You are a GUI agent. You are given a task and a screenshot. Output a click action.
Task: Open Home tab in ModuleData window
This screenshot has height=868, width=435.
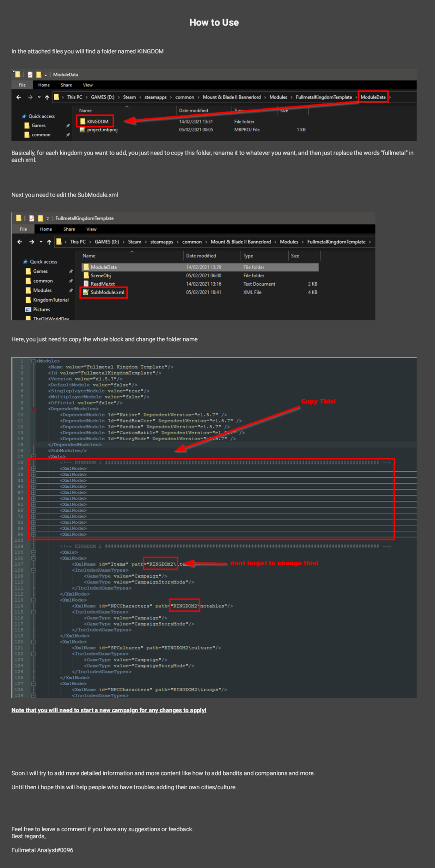44,85
